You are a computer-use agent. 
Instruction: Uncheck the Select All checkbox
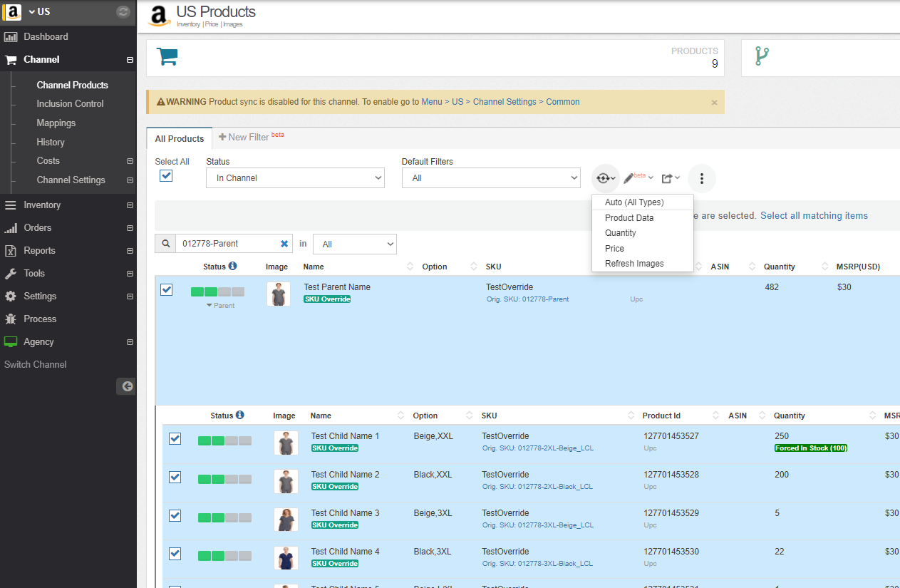[166, 176]
